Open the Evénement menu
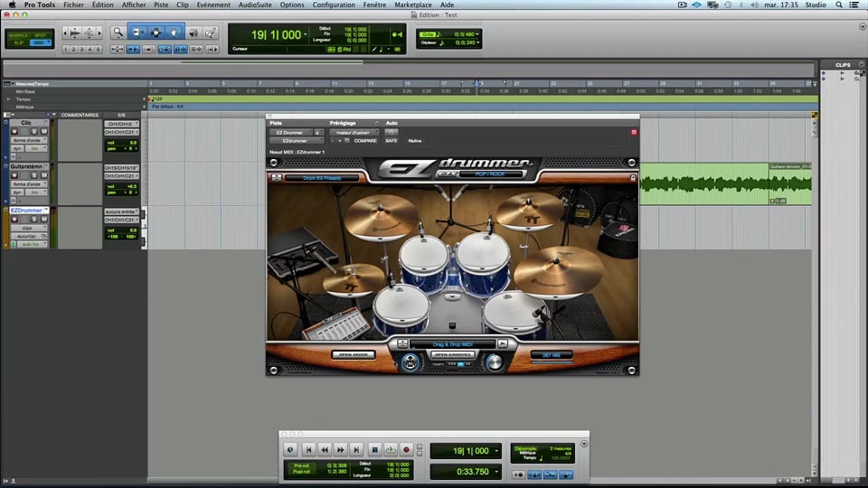Viewport: 868px width, 488px height. click(x=213, y=5)
